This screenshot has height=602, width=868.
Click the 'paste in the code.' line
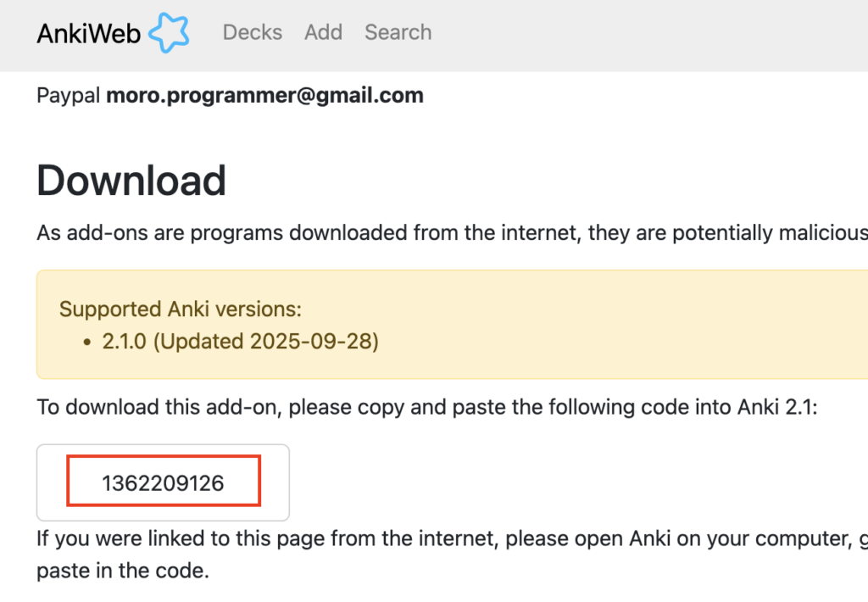tap(122, 571)
